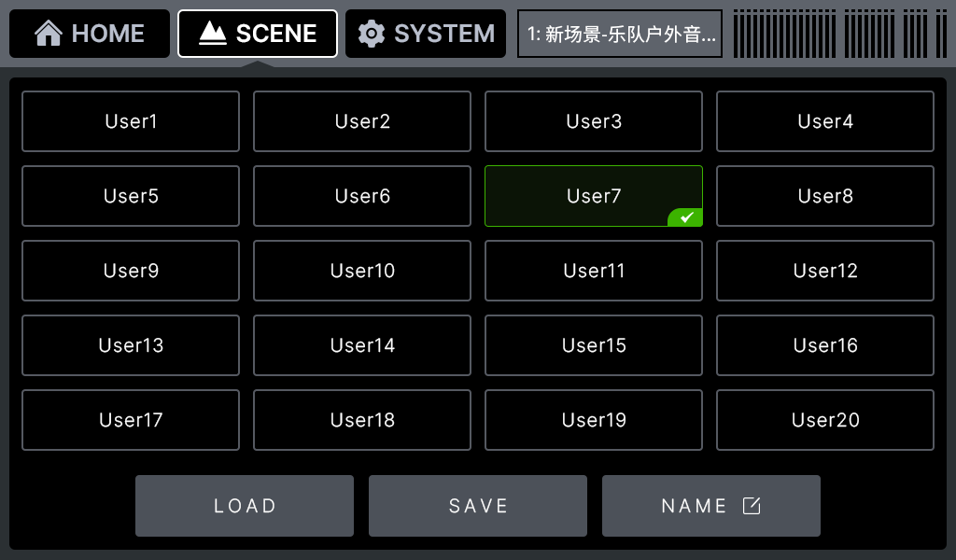
Task: Click the gear icon on the SYSTEM tab
Action: (x=372, y=33)
